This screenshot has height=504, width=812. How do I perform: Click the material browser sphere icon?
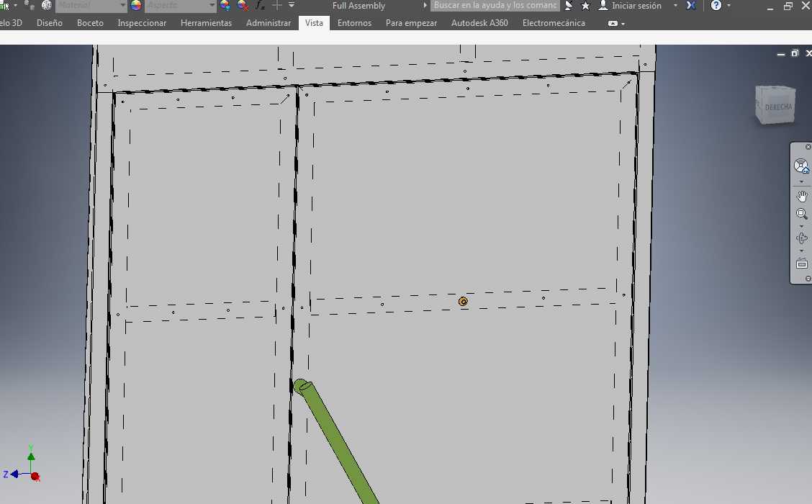[47, 6]
